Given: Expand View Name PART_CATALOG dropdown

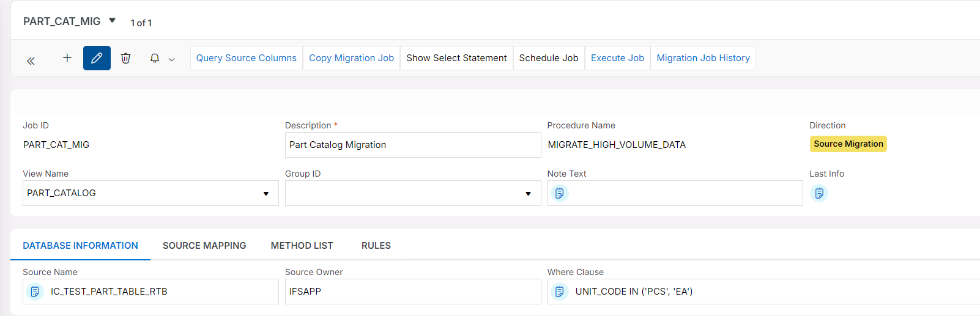Looking at the screenshot, I should pyautogui.click(x=266, y=194).
